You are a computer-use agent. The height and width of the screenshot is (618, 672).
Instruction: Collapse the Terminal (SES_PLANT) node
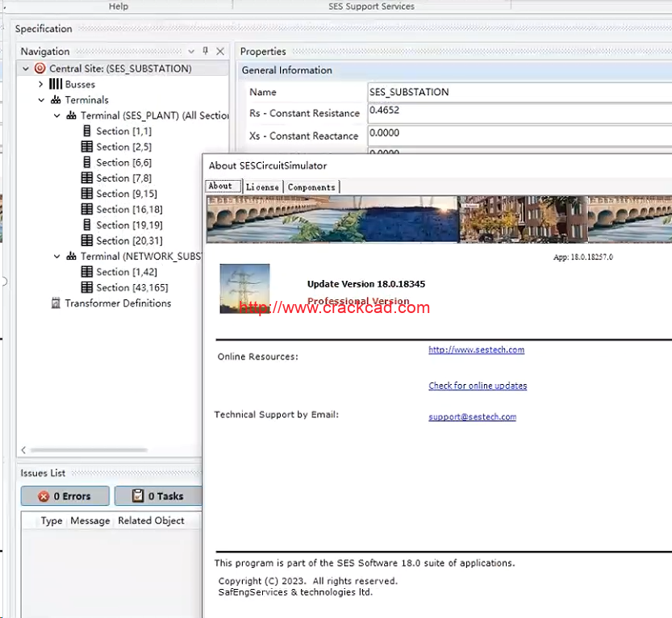click(x=56, y=115)
